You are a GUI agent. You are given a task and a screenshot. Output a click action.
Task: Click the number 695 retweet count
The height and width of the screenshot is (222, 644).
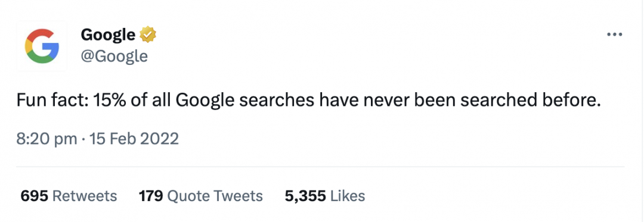35,196
